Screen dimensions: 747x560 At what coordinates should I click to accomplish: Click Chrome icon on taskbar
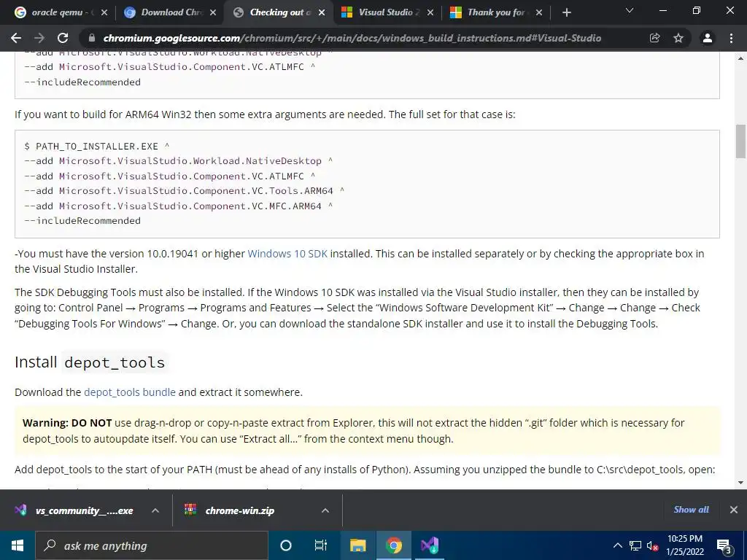coord(394,545)
